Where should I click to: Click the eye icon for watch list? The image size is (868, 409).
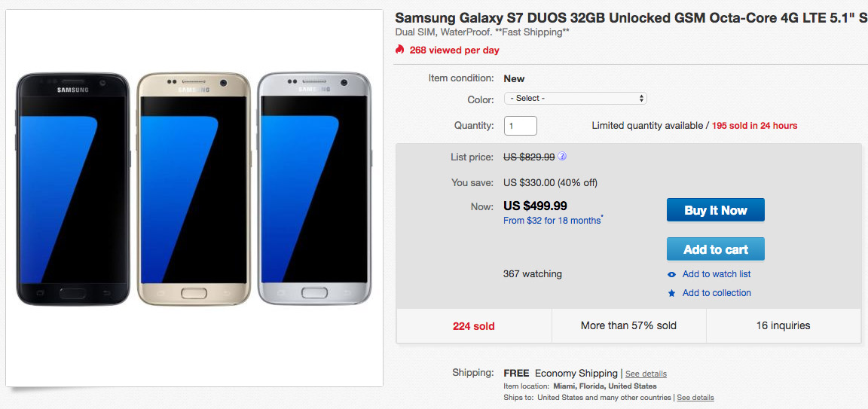[671, 274]
